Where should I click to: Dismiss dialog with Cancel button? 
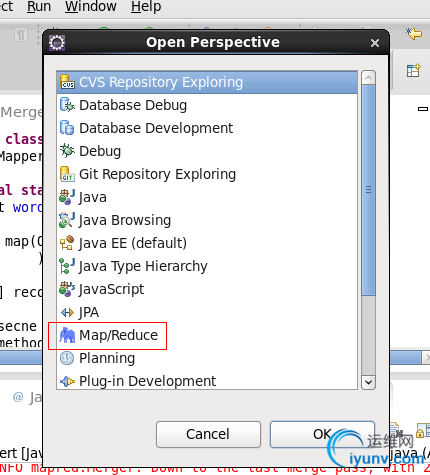coord(208,434)
